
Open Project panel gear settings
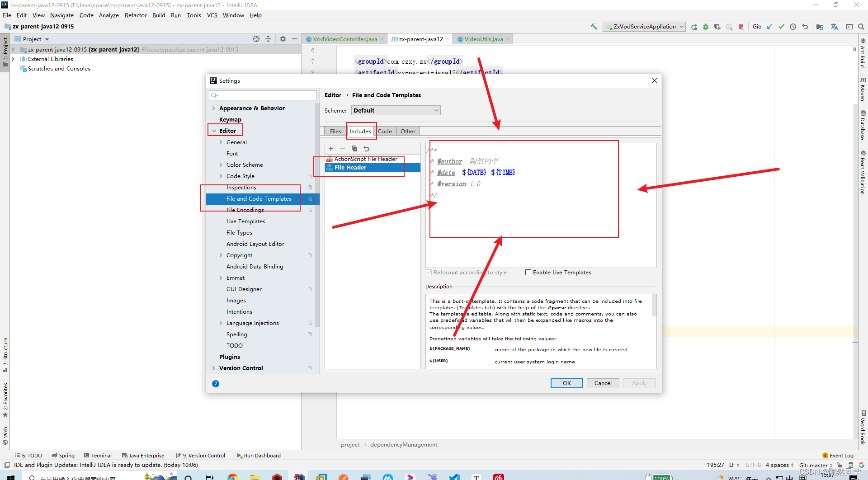pyautogui.click(x=283, y=39)
